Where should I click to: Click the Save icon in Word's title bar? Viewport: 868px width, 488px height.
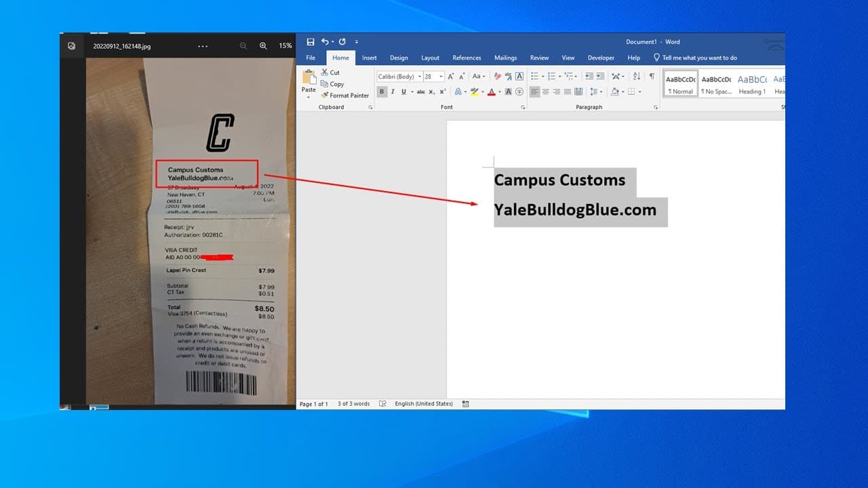pyautogui.click(x=311, y=42)
